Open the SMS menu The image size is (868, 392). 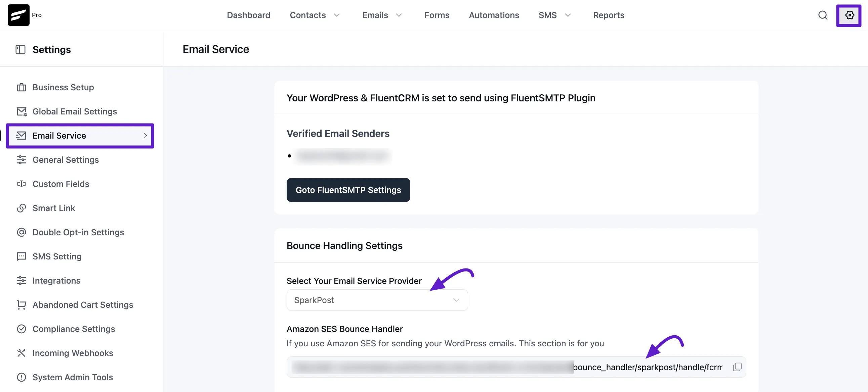click(547, 15)
